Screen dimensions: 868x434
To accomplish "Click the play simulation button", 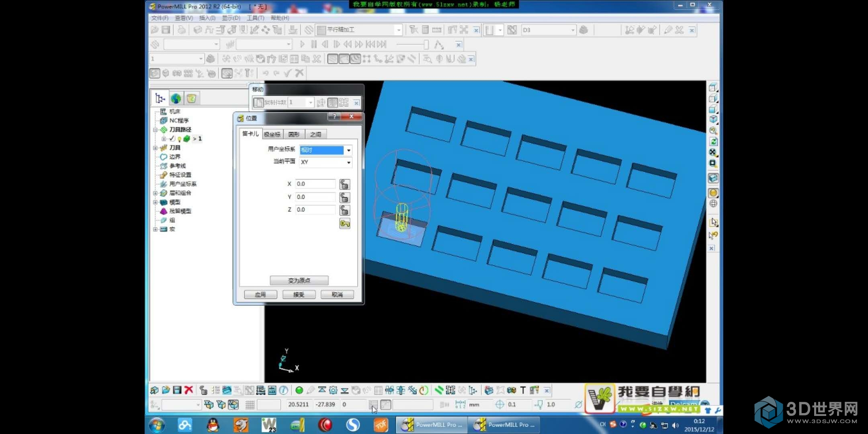I will coord(303,44).
